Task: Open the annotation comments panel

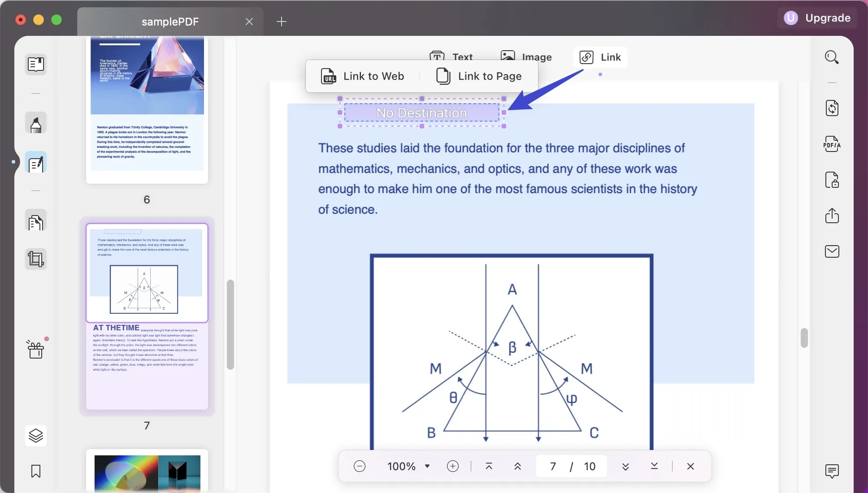Action: (x=832, y=471)
